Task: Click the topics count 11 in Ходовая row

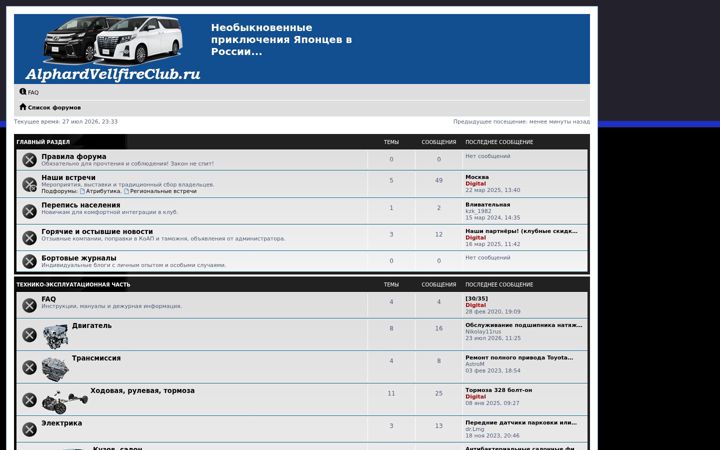Action: pos(391,394)
